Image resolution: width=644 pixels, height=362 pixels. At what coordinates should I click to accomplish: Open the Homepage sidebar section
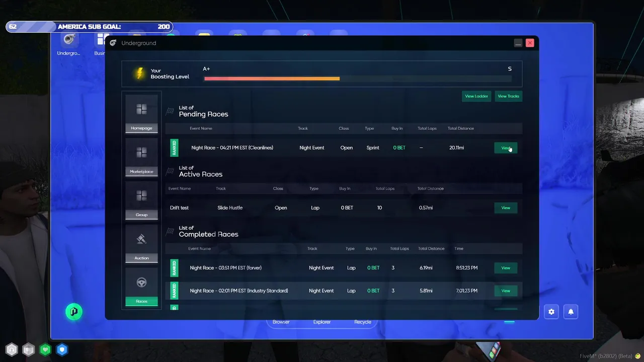[141, 114]
